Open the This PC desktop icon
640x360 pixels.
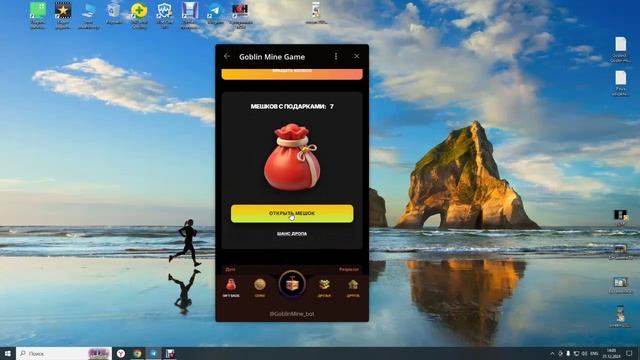[x=89, y=16]
